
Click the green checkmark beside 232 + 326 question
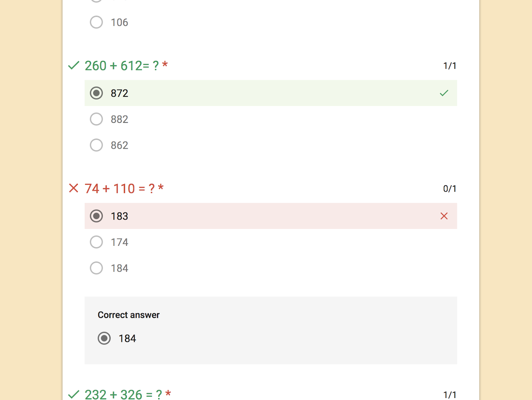coord(73,394)
